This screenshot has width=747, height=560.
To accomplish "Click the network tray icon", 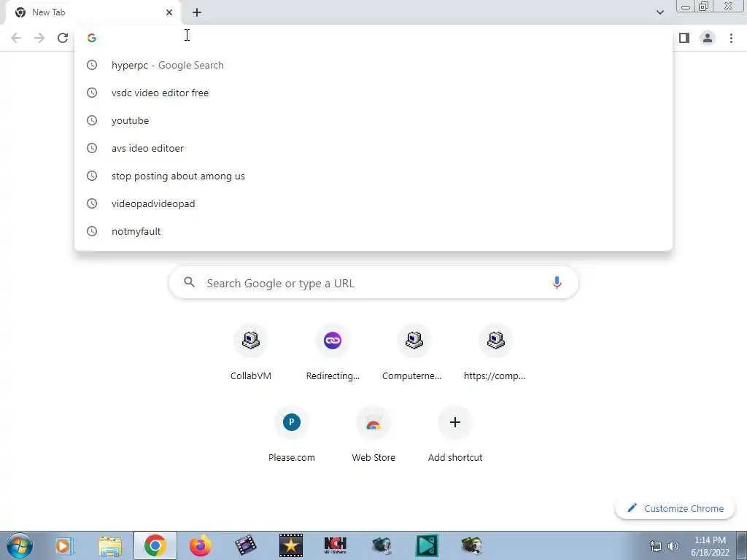I will point(656,546).
